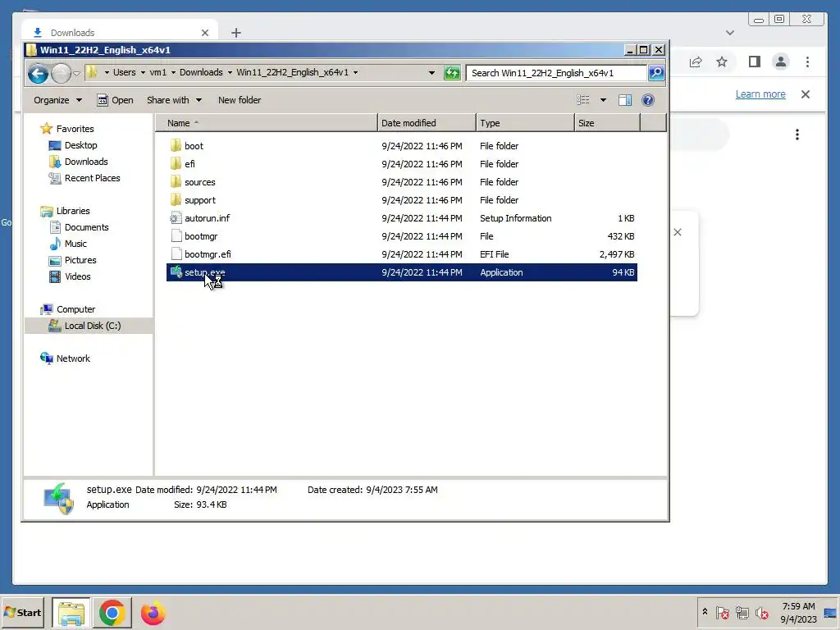This screenshot has width=840, height=630.
Task: Click the Learn more link in Chrome
Action: (760, 94)
